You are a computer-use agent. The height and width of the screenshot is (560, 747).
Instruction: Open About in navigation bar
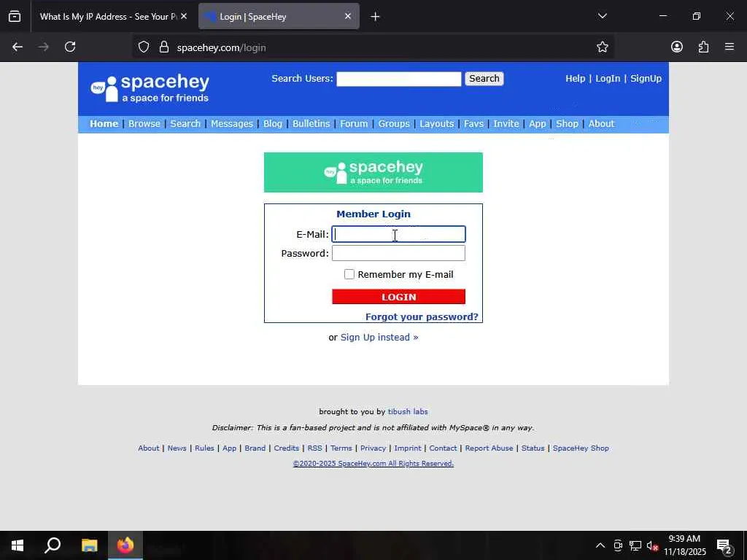601,124
